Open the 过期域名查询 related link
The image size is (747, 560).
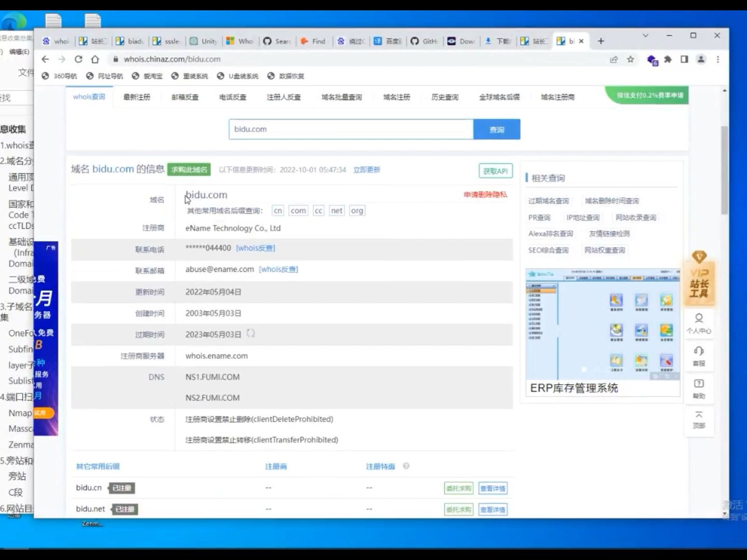pos(548,201)
